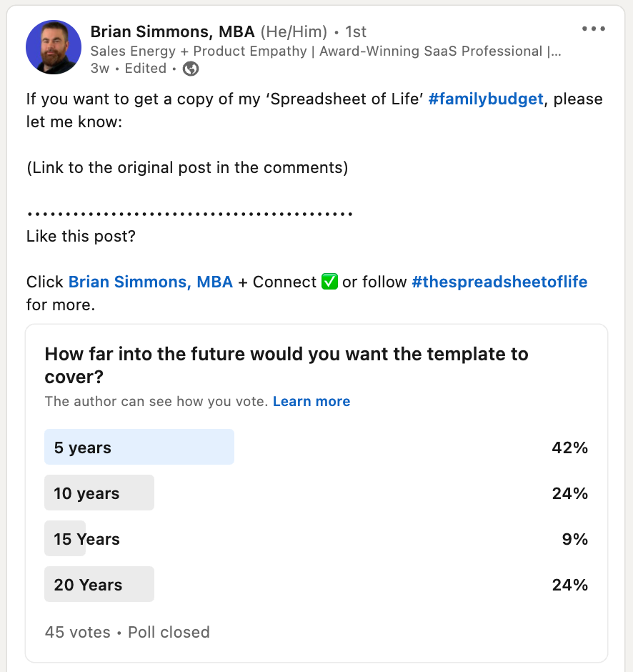Click the Edited label under the author
Screen dimensions: 633x672
pyautogui.click(x=145, y=69)
